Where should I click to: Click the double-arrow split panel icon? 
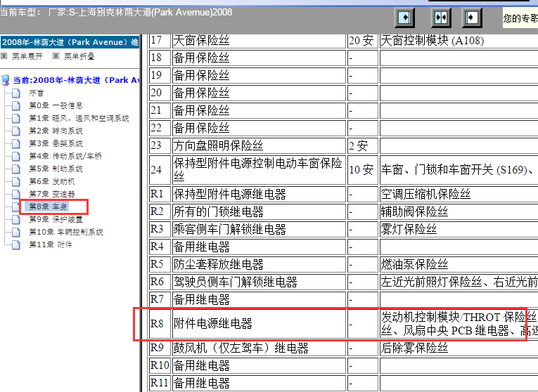coord(441,18)
